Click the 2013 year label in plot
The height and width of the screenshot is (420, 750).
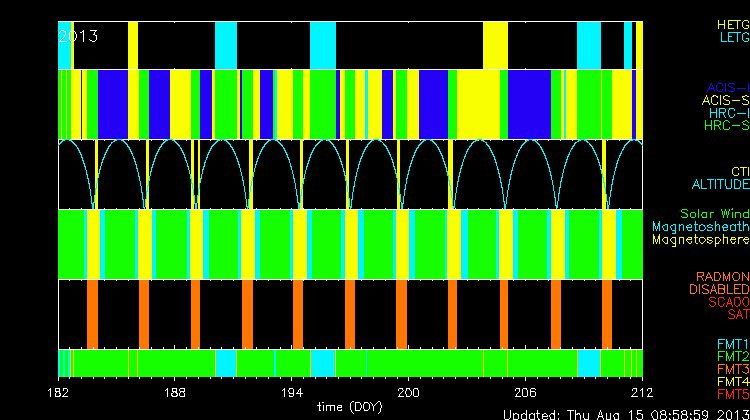point(78,36)
